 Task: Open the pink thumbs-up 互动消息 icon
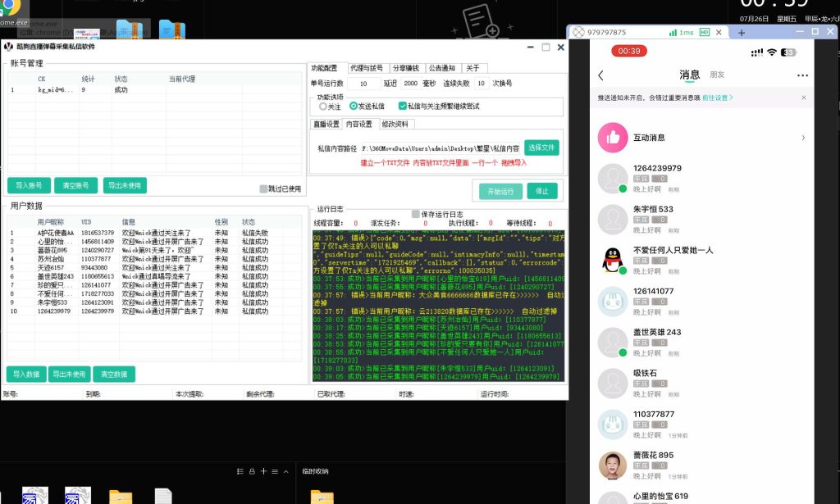pos(612,138)
